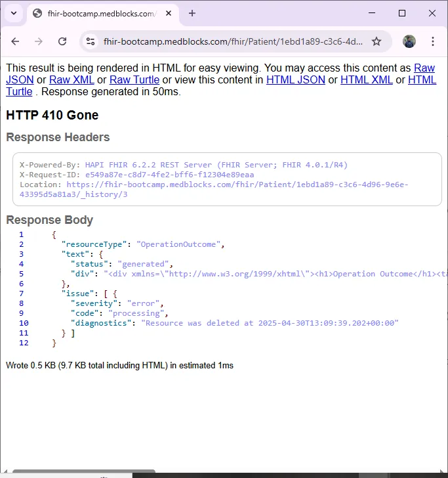This screenshot has height=478, width=448.
Task: Click the horizontal scrollbar at the bottom
Action: coord(84,471)
